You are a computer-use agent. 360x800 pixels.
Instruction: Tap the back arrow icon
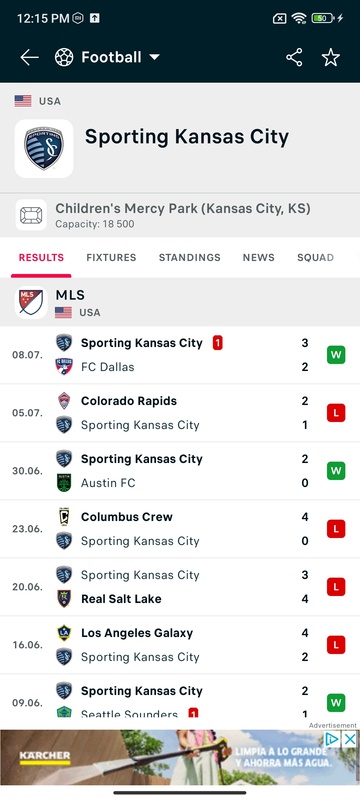point(29,58)
